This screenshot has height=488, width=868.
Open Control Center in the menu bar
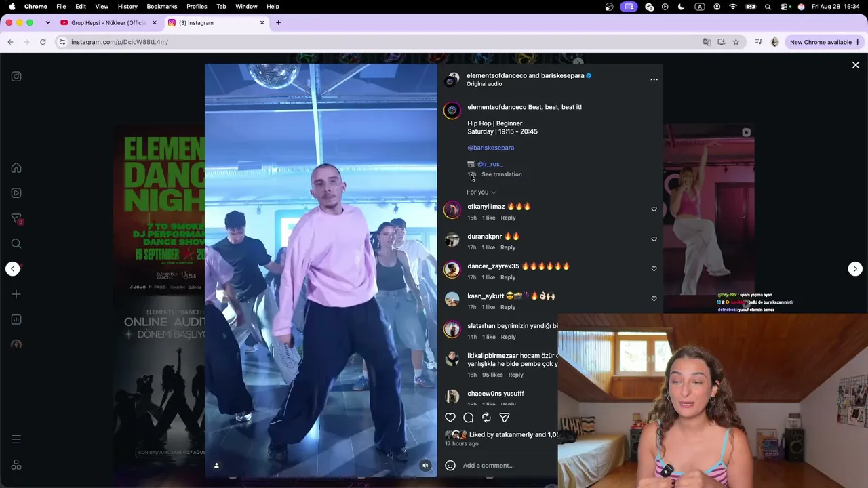(x=785, y=7)
